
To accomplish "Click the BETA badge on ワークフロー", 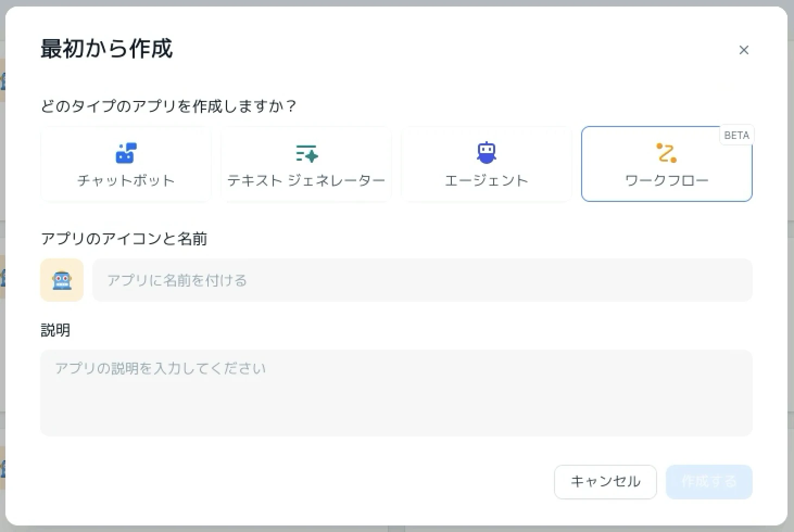I will (736, 135).
